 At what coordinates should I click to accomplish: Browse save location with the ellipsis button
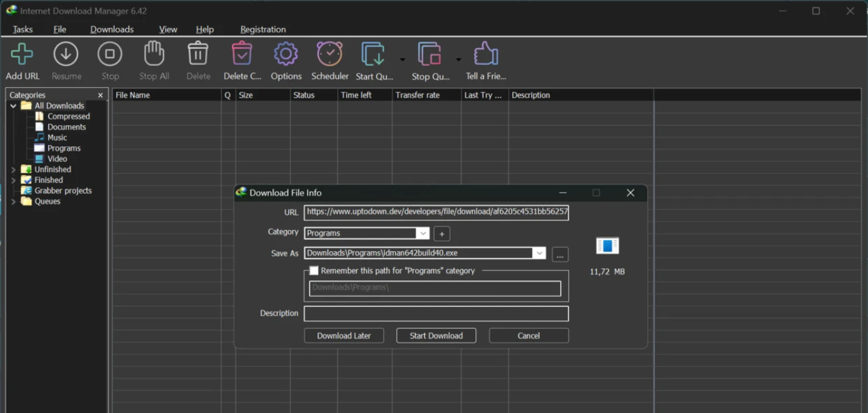(560, 254)
